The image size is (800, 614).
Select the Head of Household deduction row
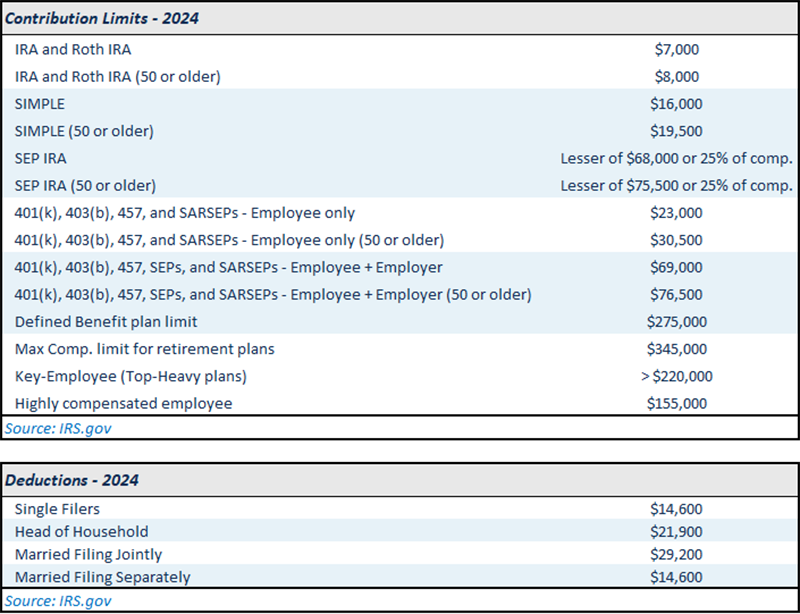80,532
